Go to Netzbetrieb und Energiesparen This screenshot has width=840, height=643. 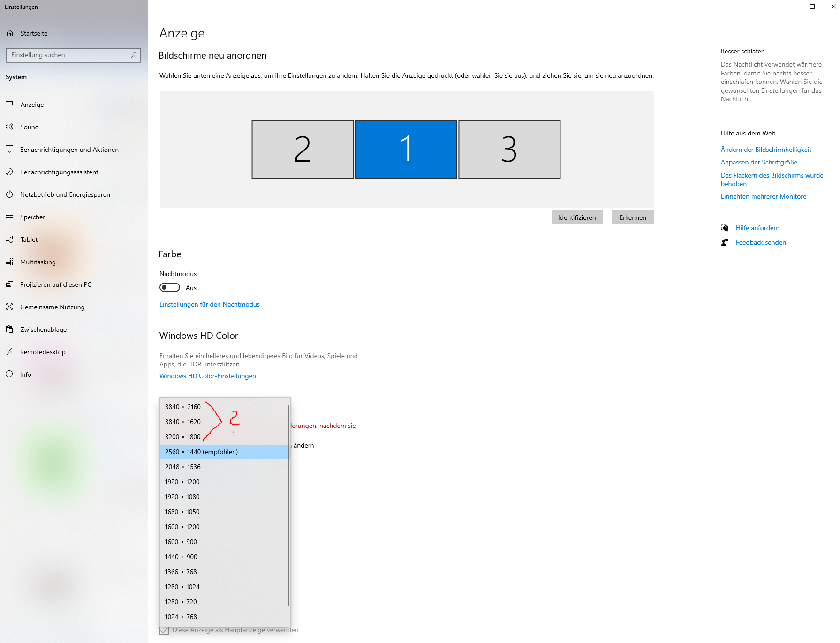click(74, 194)
